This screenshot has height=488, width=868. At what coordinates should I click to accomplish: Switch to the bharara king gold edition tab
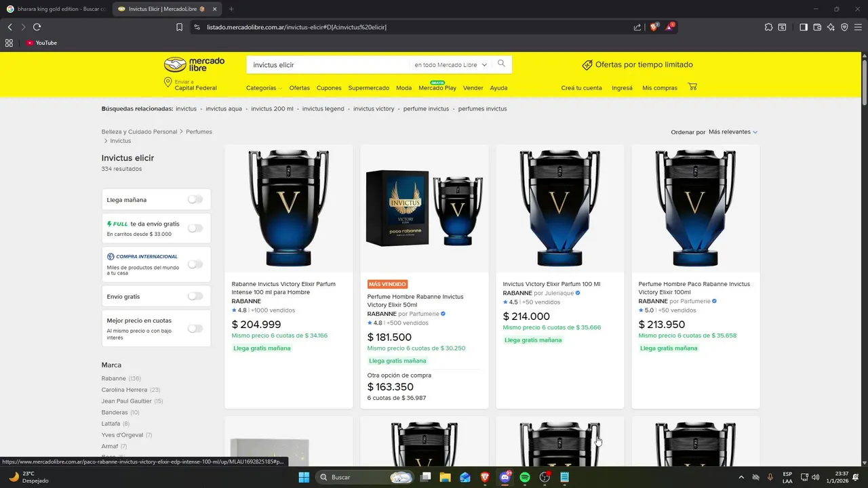(x=56, y=9)
